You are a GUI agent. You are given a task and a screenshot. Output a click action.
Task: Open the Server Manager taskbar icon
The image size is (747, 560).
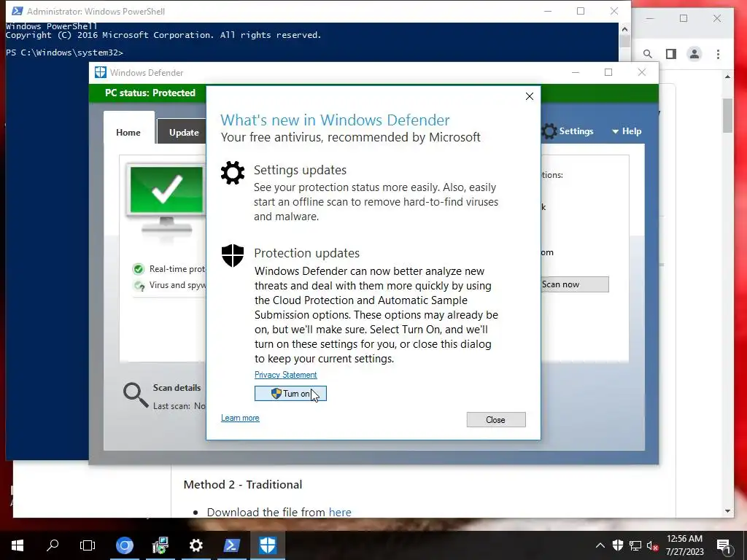pos(160,545)
